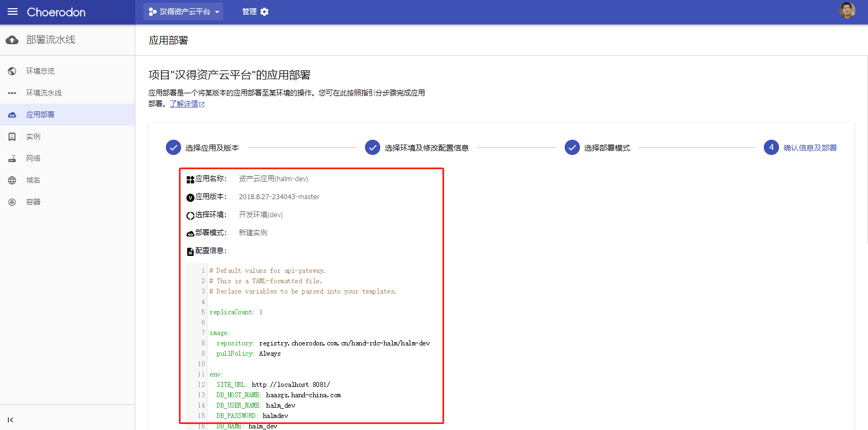Open 环境总览 in the sidebar
868x430 pixels.
(x=67, y=71)
